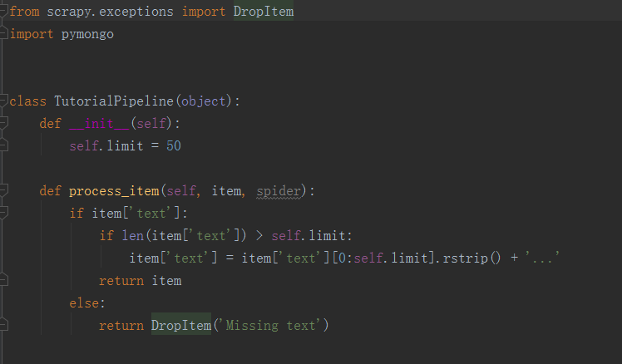Click the underlined 'spider' parameter
The width and height of the screenshot is (622, 364).
[x=279, y=191]
